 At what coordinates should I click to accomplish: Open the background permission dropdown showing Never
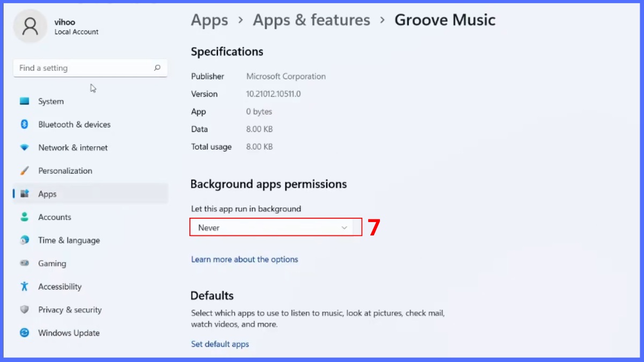tap(272, 227)
